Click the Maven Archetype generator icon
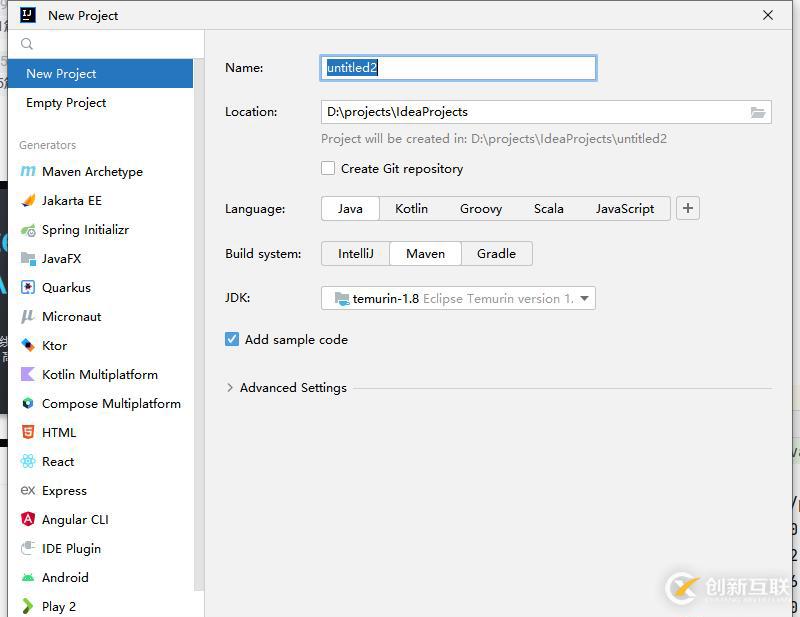 point(28,171)
